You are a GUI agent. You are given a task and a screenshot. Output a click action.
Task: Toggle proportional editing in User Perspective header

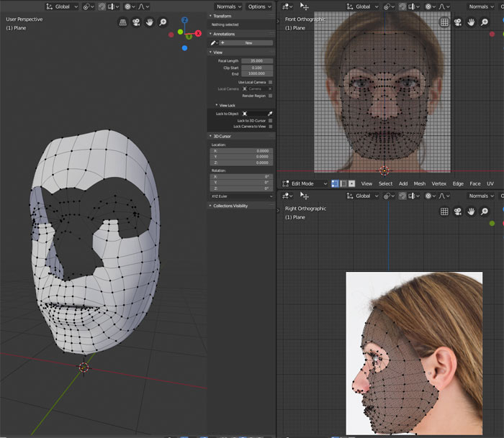click(127, 6)
